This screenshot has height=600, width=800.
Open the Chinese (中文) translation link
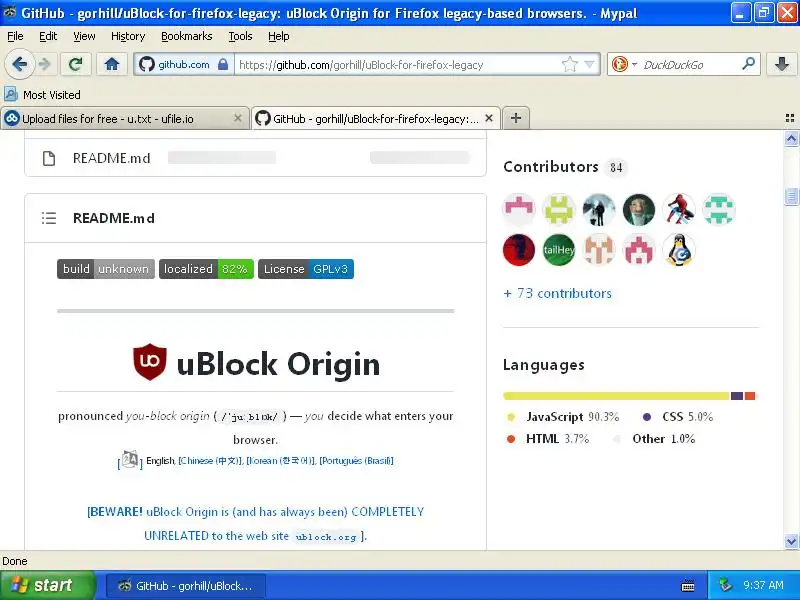(209, 461)
